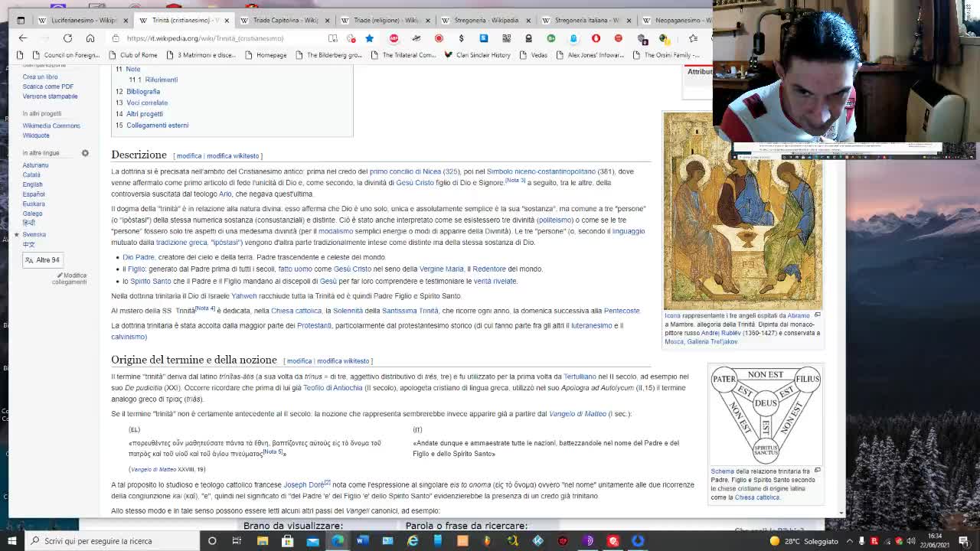Launch File Explorer from taskbar
This screenshot has width=980, height=551.
[262, 540]
